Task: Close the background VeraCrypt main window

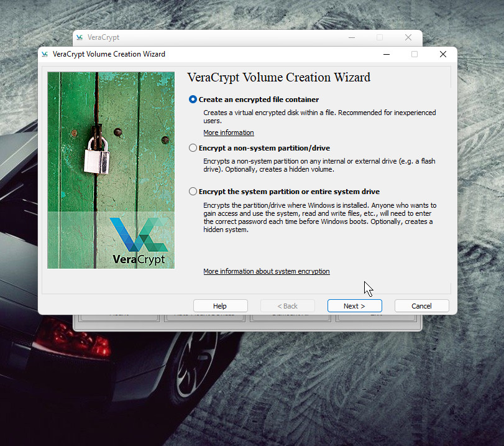Action: tap(408, 37)
